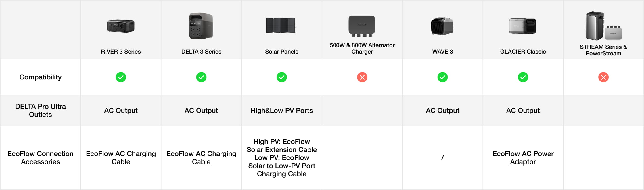Image resolution: width=644 pixels, height=190 pixels.
Task: Click the WAVE 3 product image
Action: (442, 26)
